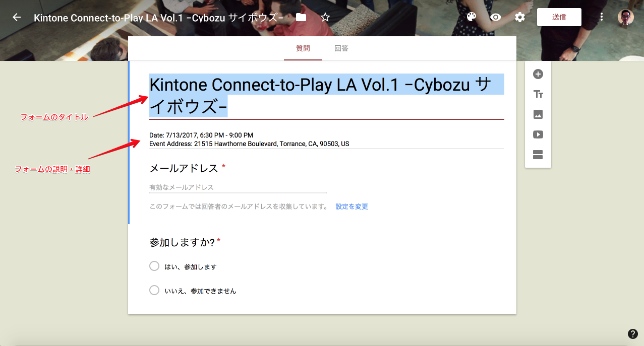Insert a video from side toolbar
644x346 pixels.
click(538, 134)
